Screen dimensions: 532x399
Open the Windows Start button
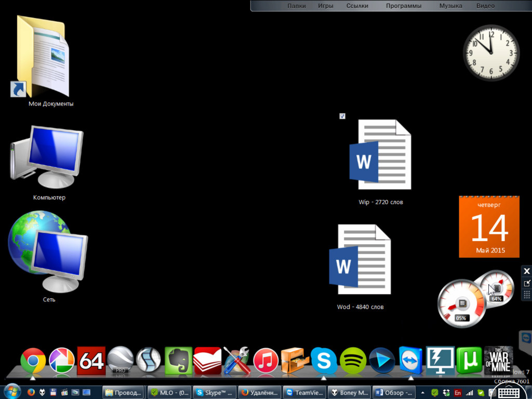pos(11,392)
